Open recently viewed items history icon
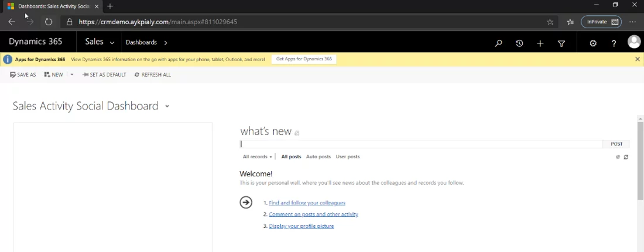Image resolution: width=644 pixels, height=252 pixels. click(519, 43)
